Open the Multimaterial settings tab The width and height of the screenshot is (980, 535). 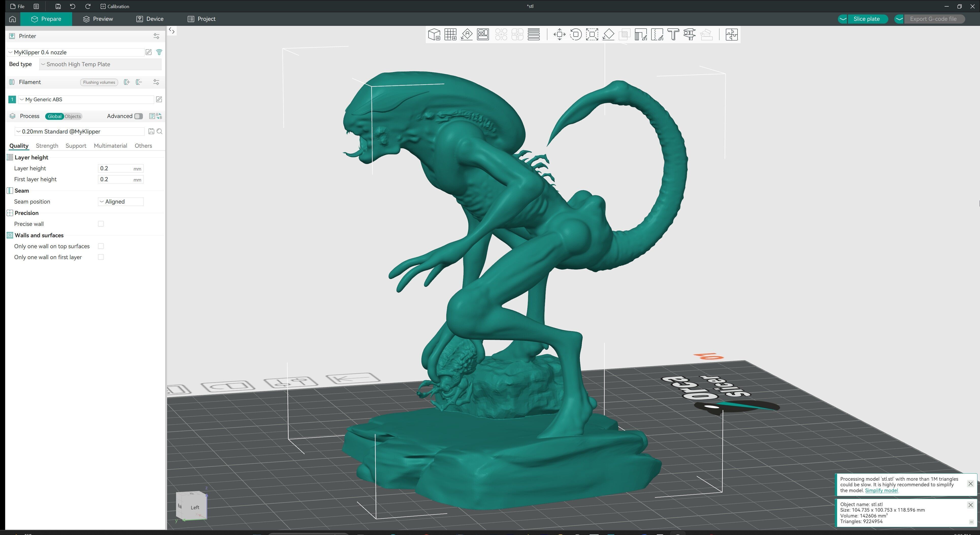pyautogui.click(x=110, y=146)
